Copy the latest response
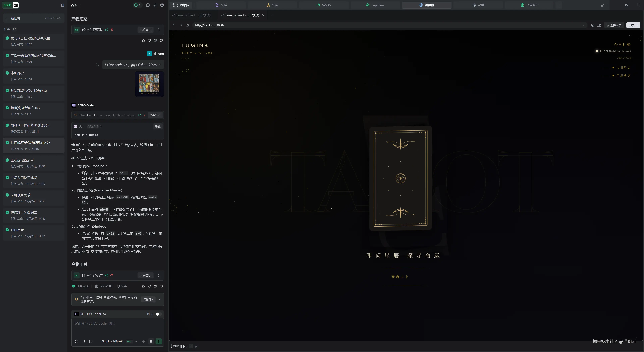This screenshot has height=352, width=644. click(x=155, y=286)
